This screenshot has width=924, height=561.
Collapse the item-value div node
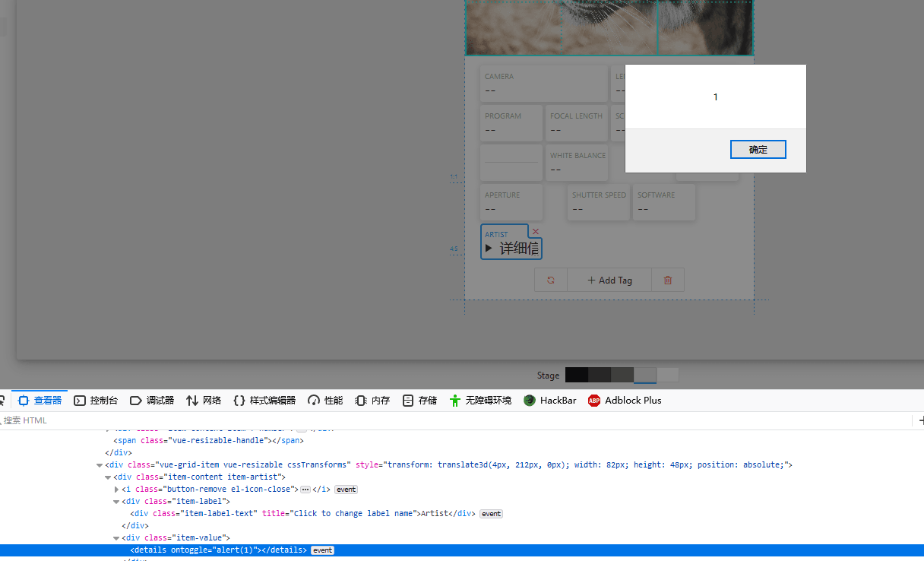point(116,538)
